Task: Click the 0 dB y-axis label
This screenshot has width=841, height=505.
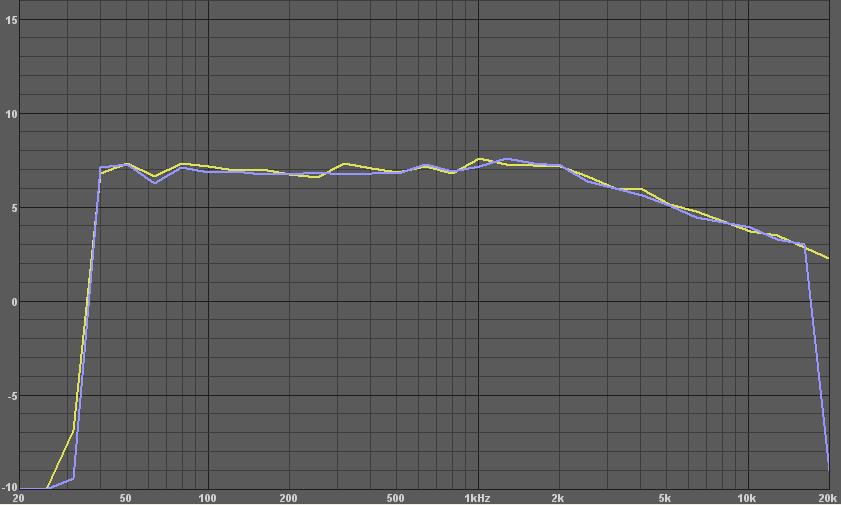Action: tap(14, 302)
